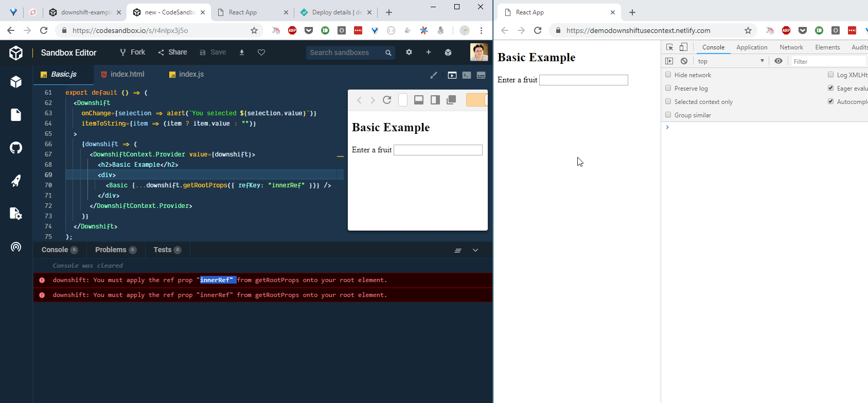Tick the Group similar checkbox
The width and height of the screenshot is (868, 403).
point(668,115)
